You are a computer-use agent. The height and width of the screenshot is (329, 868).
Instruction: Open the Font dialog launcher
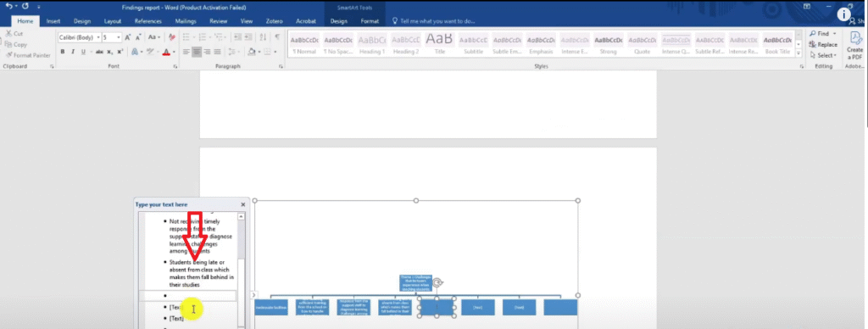point(175,66)
